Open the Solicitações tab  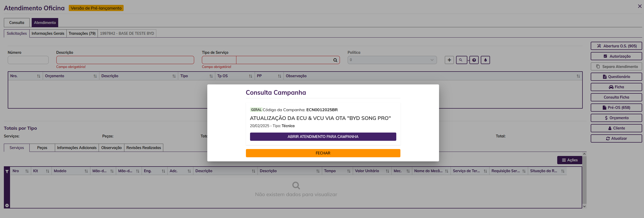click(x=17, y=33)
